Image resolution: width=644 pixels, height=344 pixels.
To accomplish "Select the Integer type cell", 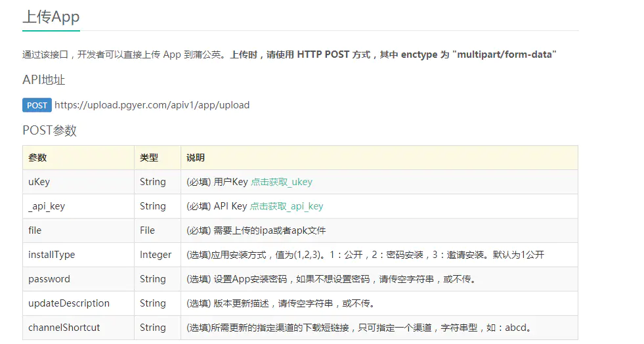I will pos(158,255).
